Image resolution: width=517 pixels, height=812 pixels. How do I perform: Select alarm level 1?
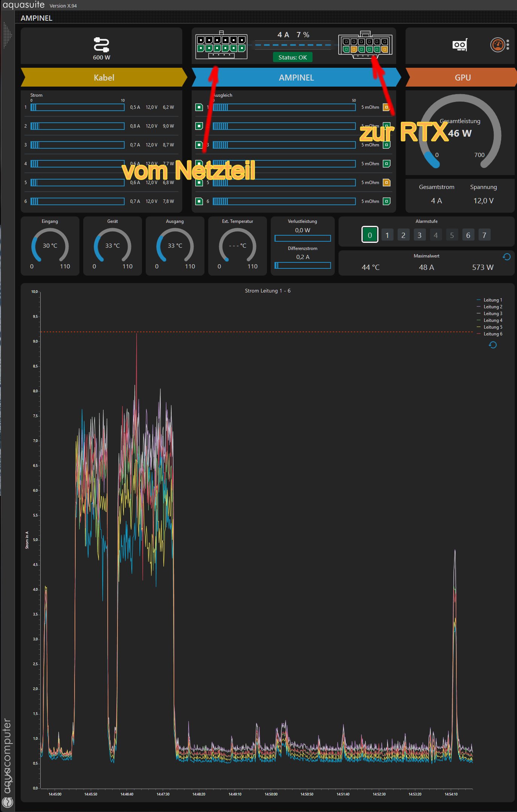[387, 235]
